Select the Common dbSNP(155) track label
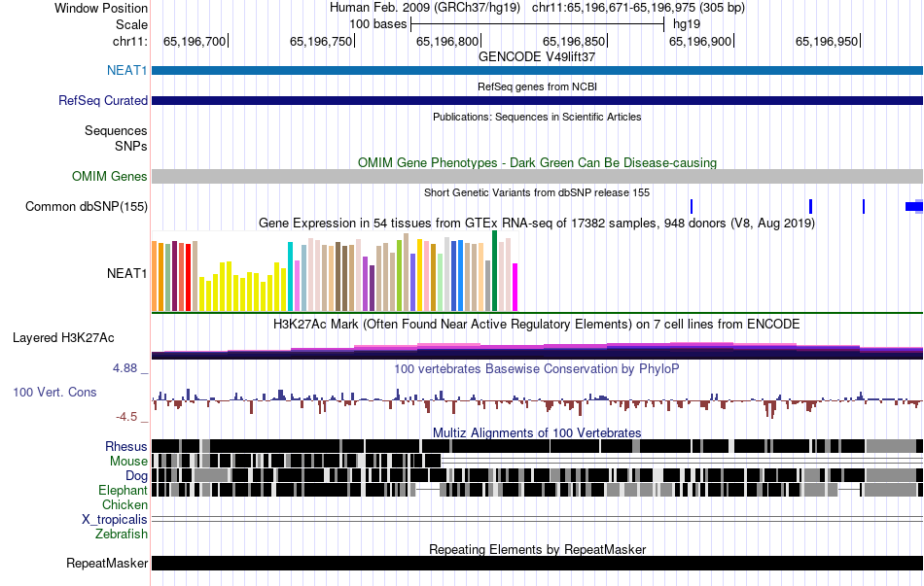This screenshot has width=924, height=586. click(x=87, y=207)
